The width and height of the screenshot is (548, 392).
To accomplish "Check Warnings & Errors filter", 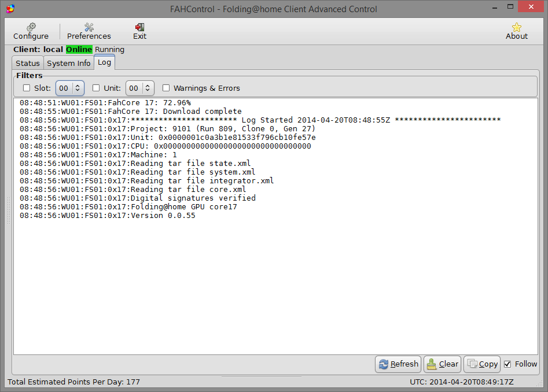I will coord(166,88).
